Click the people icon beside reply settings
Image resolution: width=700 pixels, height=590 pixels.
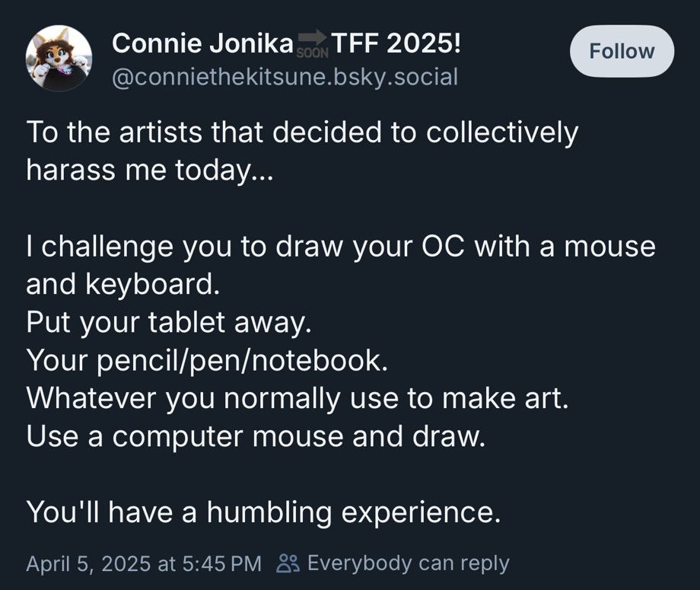coord(288,563)
